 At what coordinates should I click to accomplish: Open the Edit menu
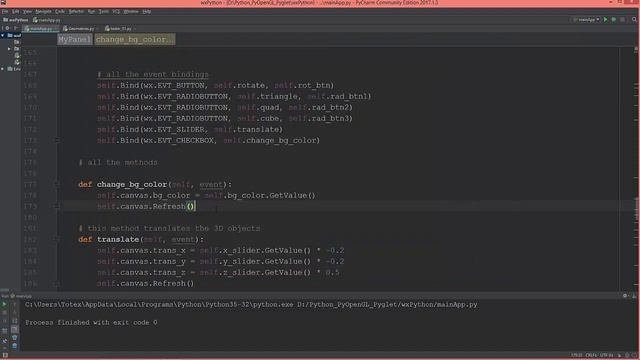tap(15, 11)
